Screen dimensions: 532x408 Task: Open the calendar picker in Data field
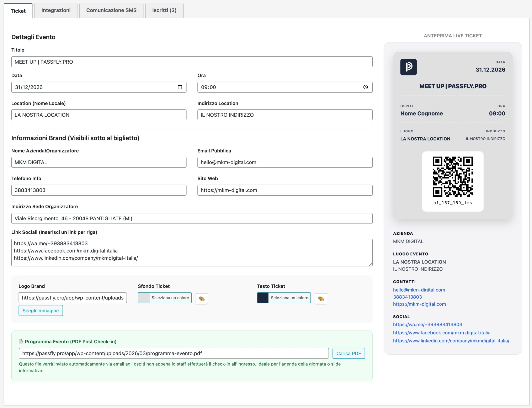point(180,87)
